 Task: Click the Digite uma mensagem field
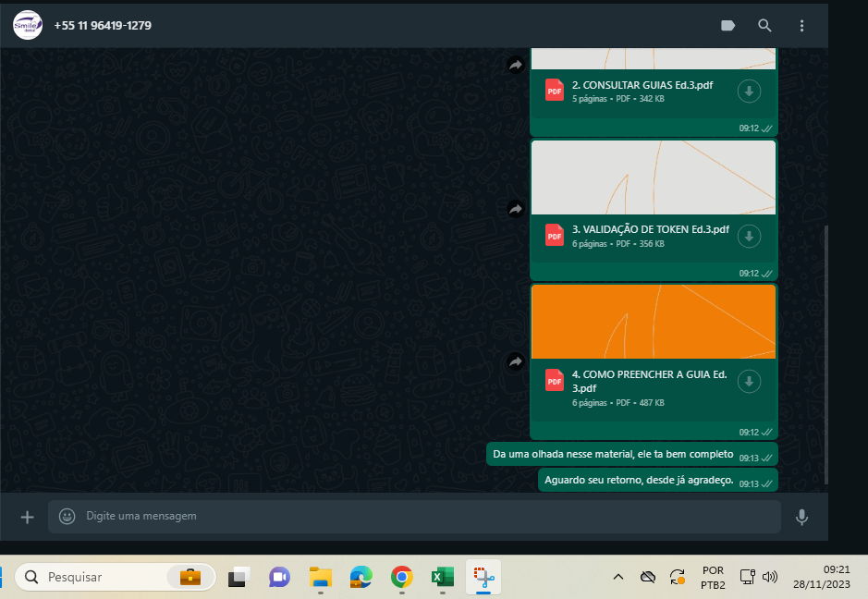(416, 516)
